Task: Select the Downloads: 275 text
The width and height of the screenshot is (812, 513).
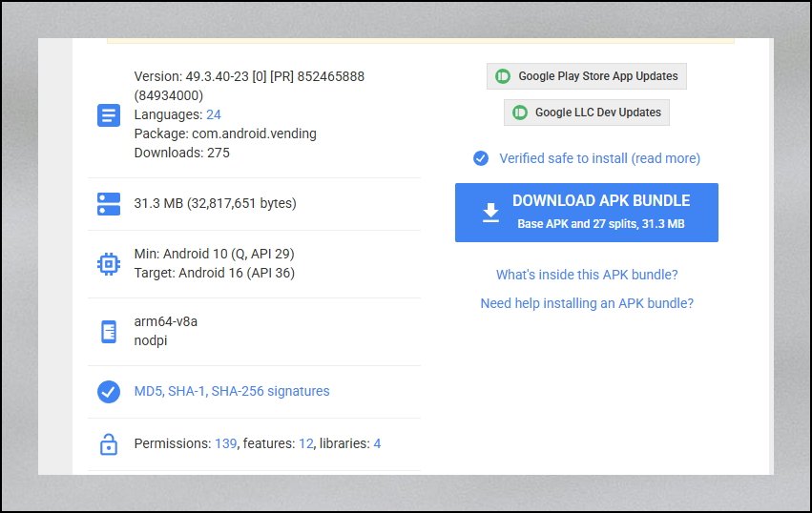Action: 181,153
